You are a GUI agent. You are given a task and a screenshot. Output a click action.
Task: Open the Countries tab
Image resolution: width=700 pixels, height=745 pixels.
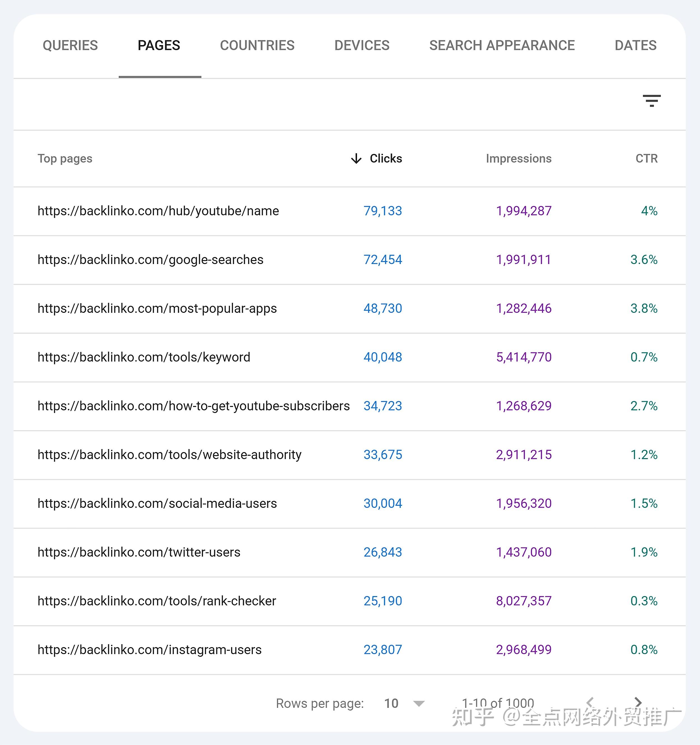(x=257, y=45)
